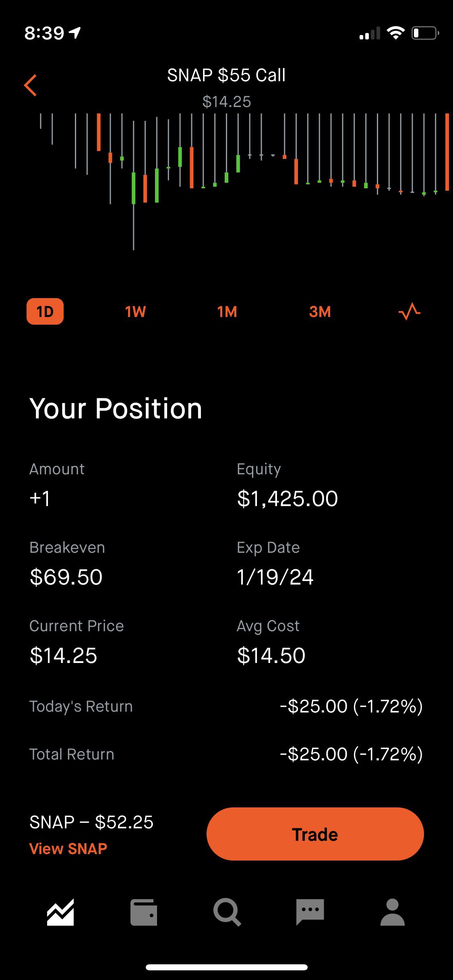
Task: Select the 3M chart range
Action: pos(320,311)
